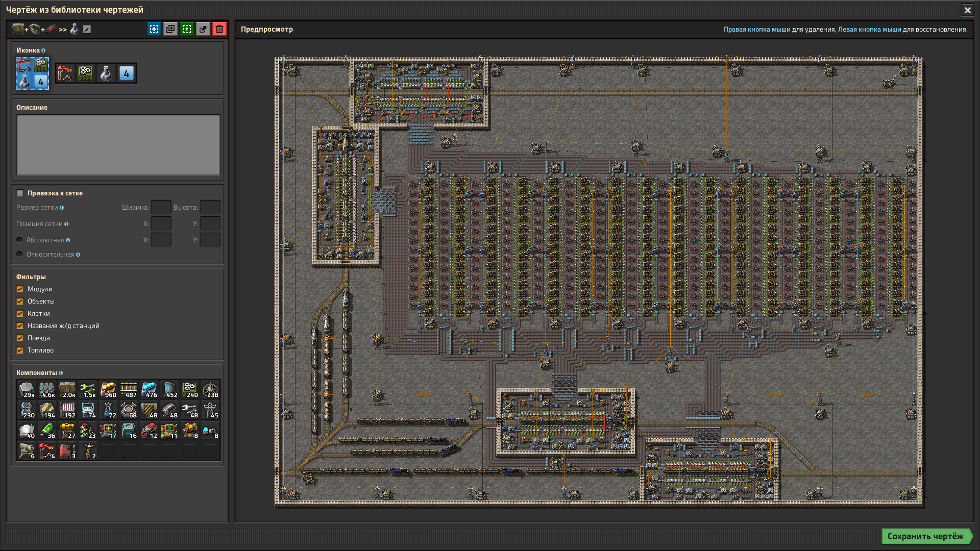The height and width of the screenshot is (551, 980).
Task: Click the red trash delete button
Action: [x=219, y=29]
